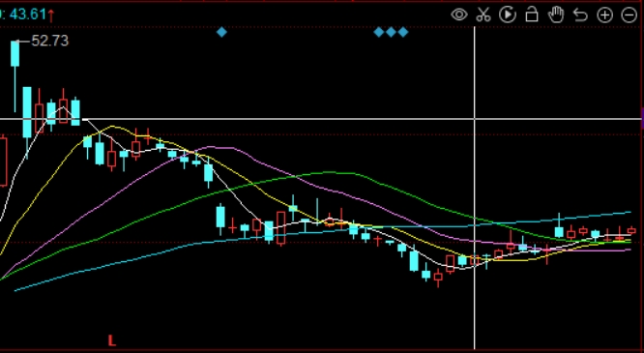Start the chart replay playback icon
Screen dimensions: 644x353
tap(508, 15)
